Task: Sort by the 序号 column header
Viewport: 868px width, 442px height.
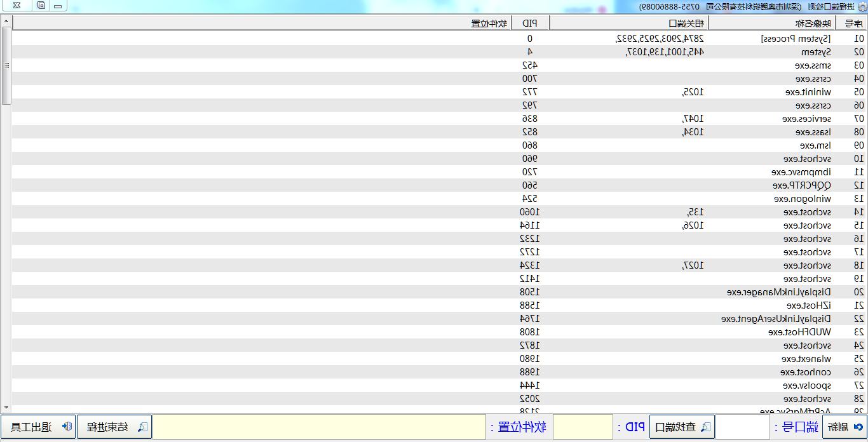Action: (851, 23)
